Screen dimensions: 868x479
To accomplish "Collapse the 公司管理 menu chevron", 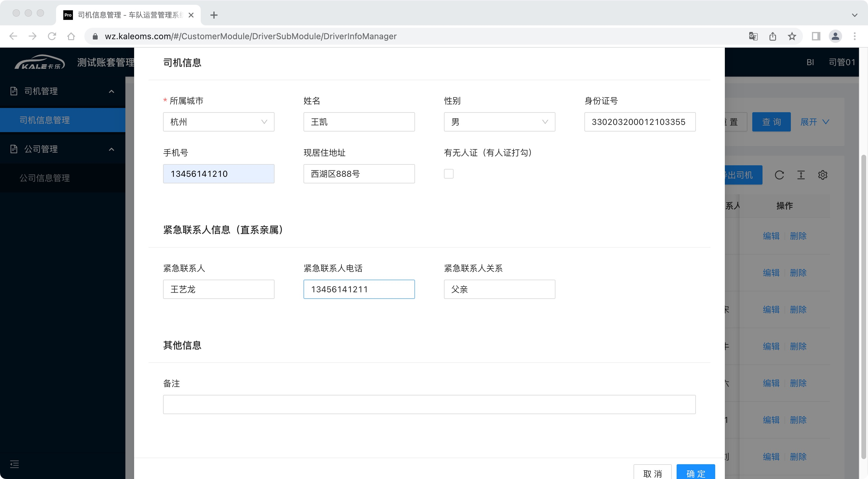I will click(112, 149).
